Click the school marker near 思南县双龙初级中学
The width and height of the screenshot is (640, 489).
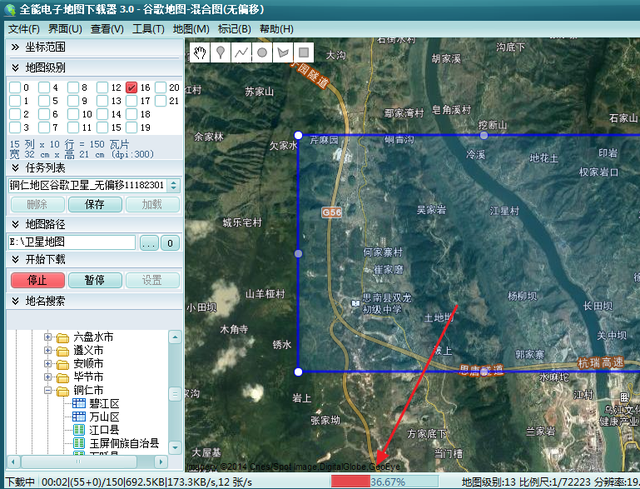point(356,303)
